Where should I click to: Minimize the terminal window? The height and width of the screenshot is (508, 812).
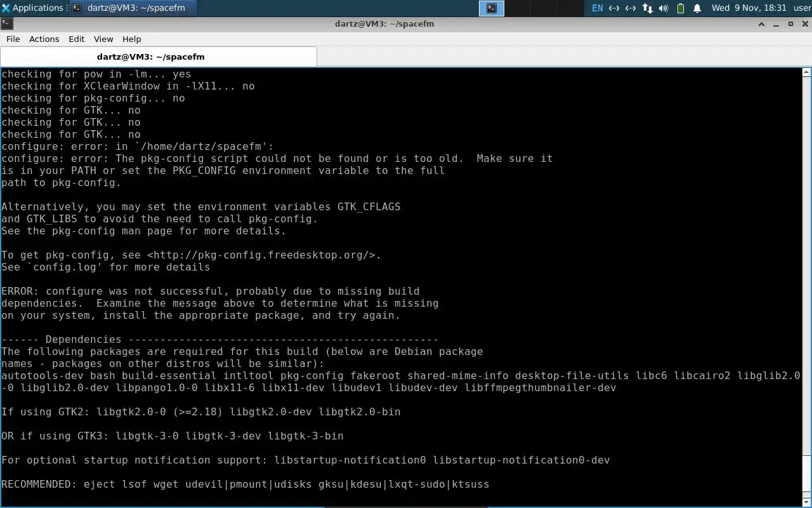(x=776, y=24)
